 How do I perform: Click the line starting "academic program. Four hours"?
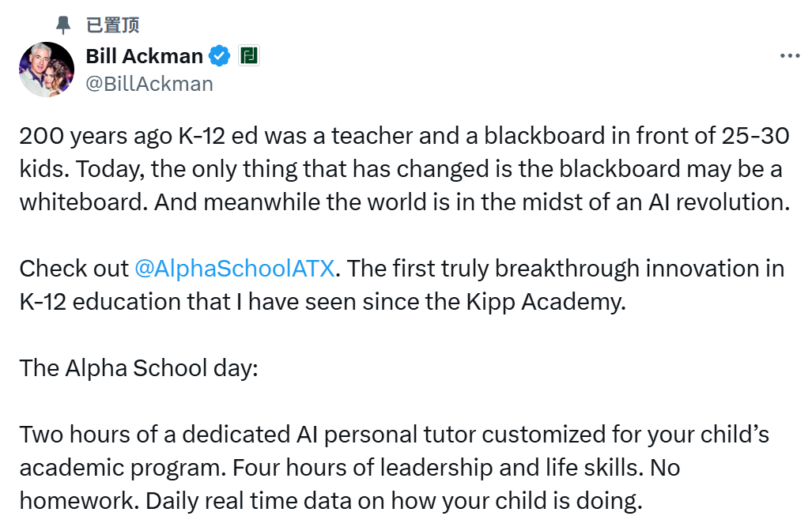349,467
